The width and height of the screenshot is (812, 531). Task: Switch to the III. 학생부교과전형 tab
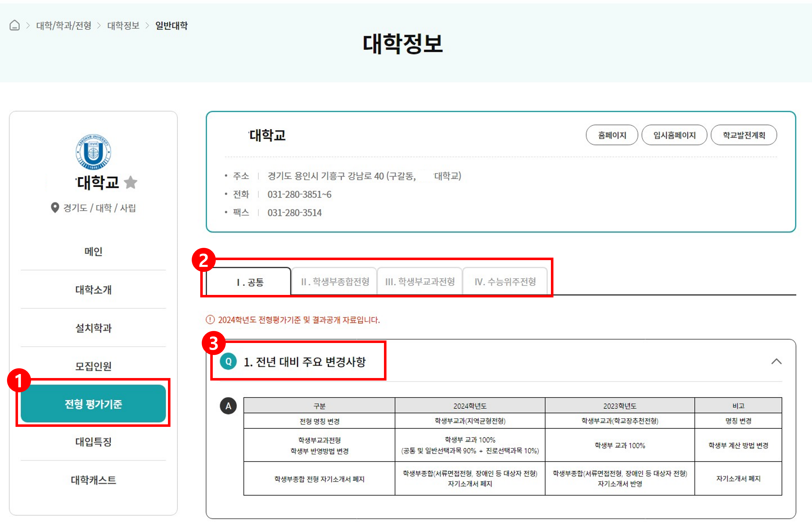[420, 282]
